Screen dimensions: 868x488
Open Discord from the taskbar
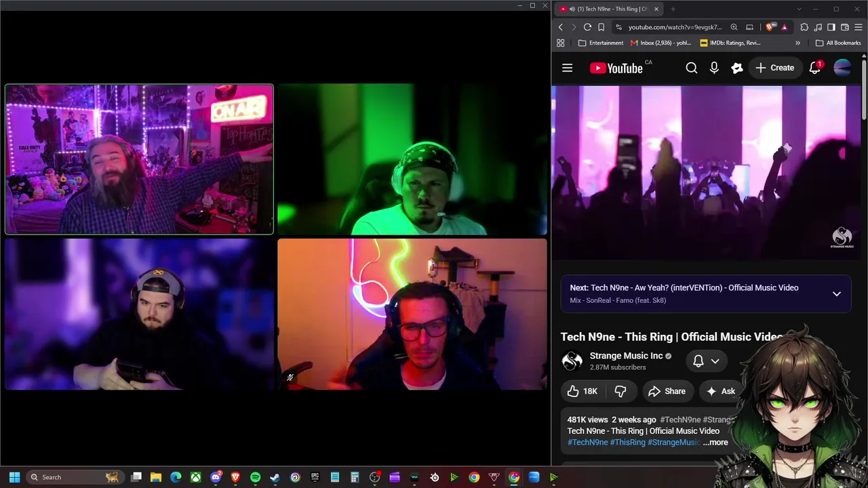click(216, 477)
